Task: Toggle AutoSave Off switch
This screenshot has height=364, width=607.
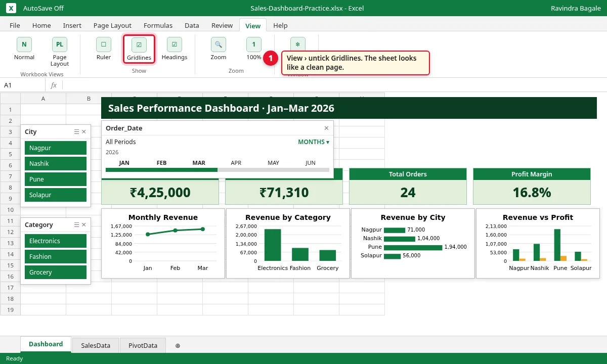Action: (x=44, y=8)
